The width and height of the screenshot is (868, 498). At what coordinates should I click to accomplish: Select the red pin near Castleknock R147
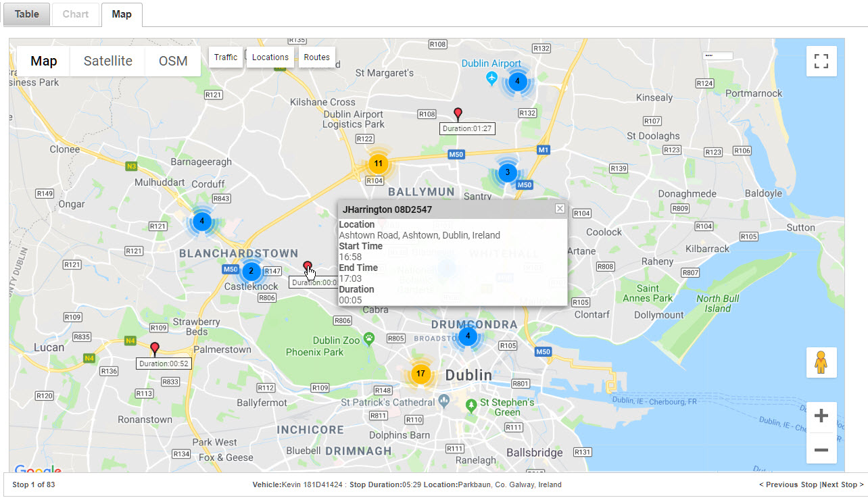pyautogui.click(x=308, y=268)
